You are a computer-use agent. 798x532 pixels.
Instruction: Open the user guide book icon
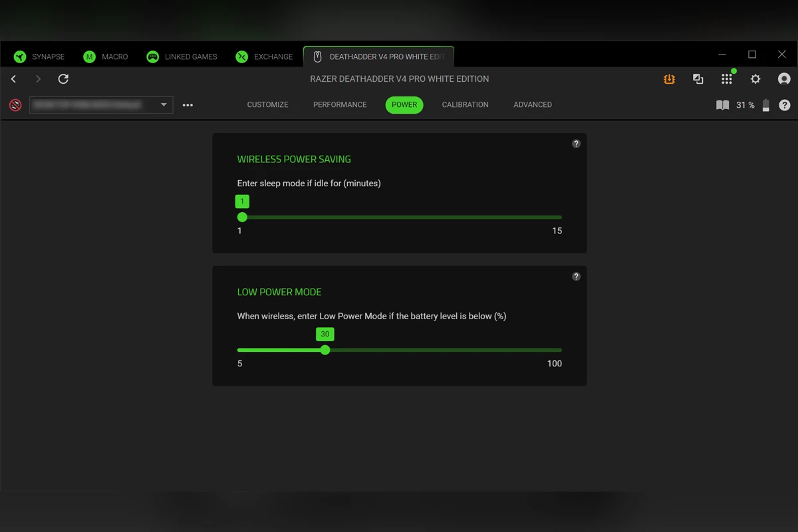click(722, 105)
